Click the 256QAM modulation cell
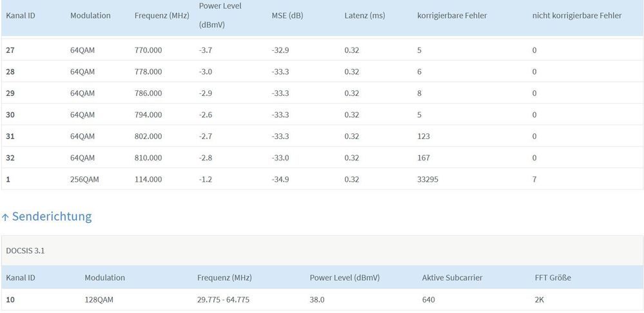644x313 pixels. [84, 179]
